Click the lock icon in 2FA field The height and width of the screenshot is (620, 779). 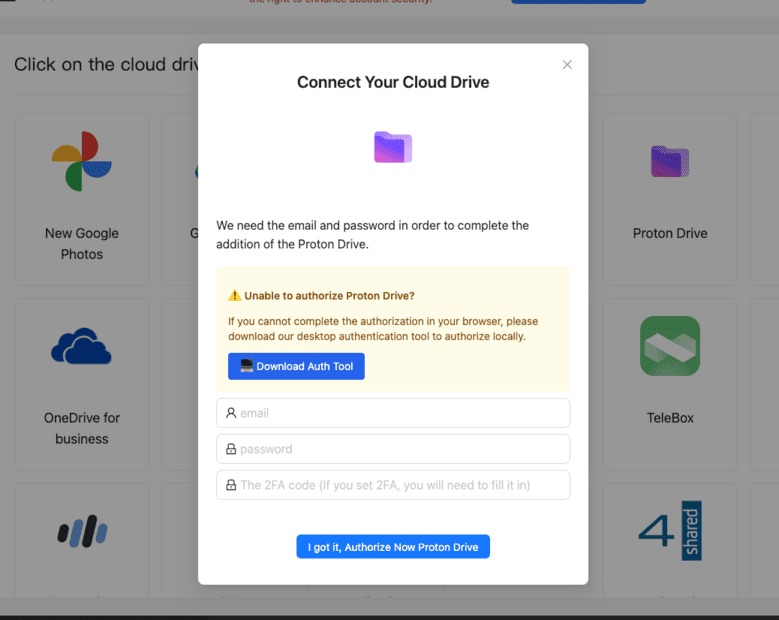[x=231, y=485]
